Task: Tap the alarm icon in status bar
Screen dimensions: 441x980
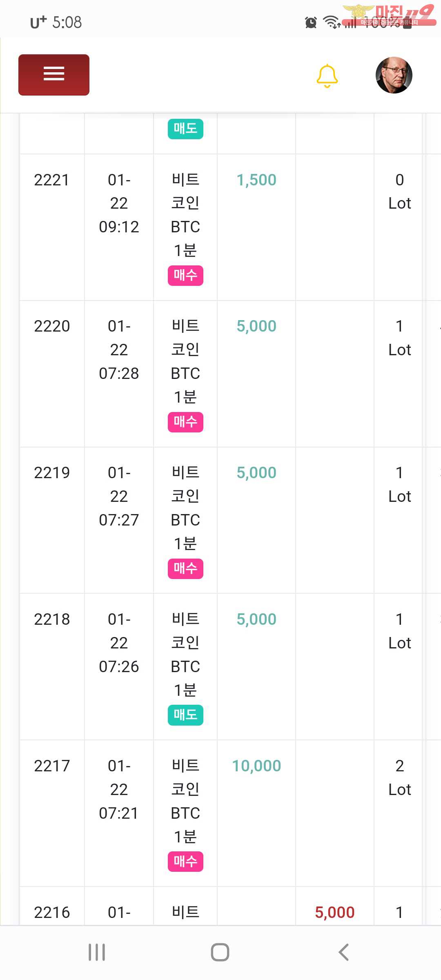Action: (311, 22)
